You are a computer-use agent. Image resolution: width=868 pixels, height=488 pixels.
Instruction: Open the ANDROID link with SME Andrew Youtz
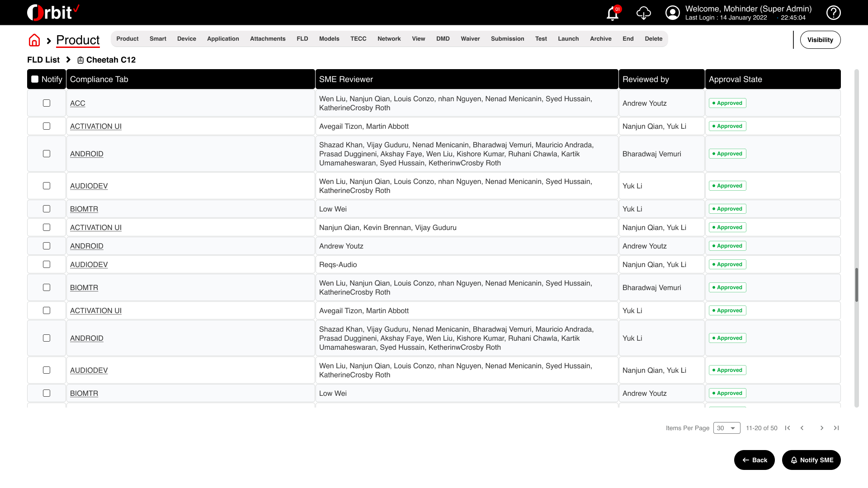coord(87,246)
